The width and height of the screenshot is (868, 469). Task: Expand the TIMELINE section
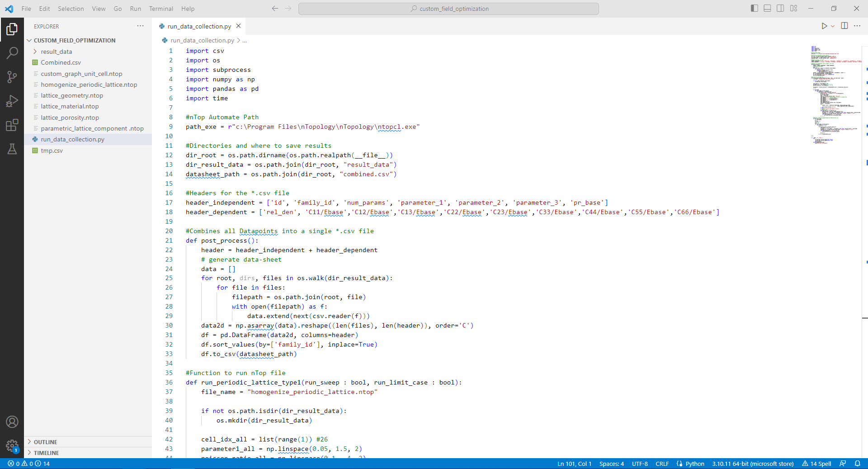[x=46, y=453]
